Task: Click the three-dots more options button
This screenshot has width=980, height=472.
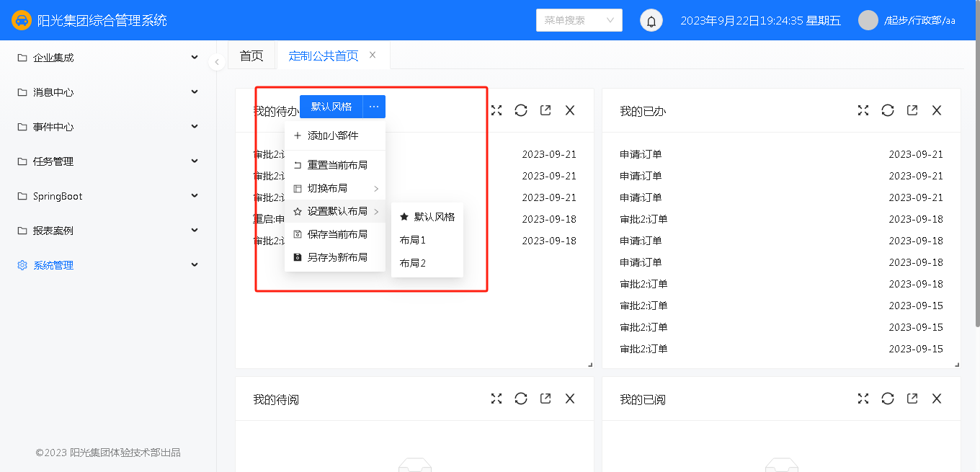Action: 374,107
